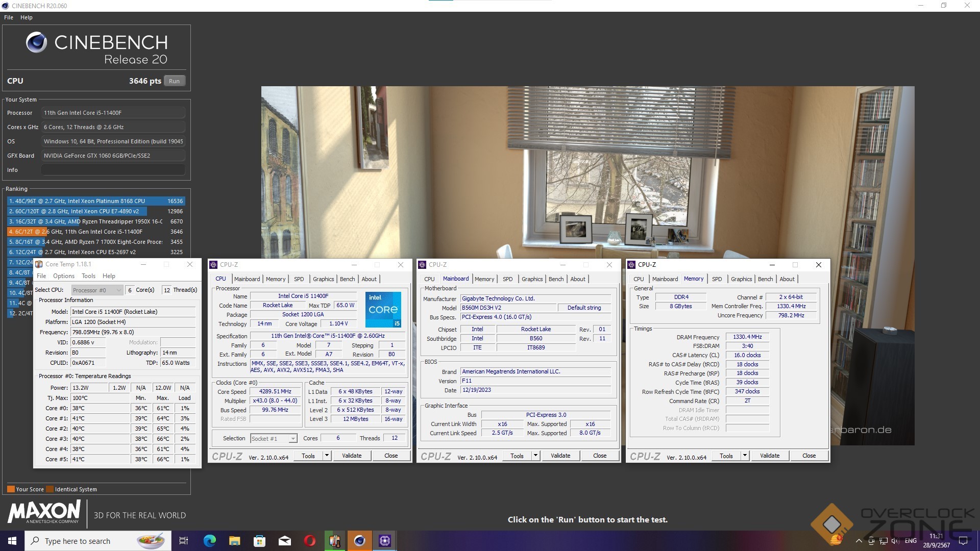
Task: Click the Cinebench taskbar icon
Action: [x=360, y=541]
